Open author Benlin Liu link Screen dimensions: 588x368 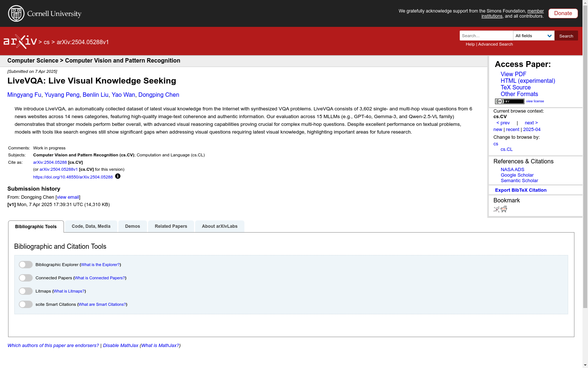(x=96, y=95)
